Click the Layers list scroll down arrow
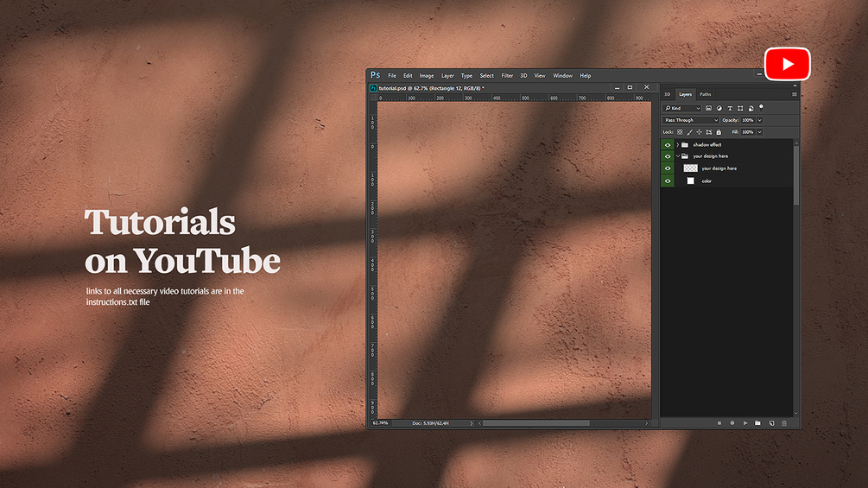Viewport: 868px width, 488px height. tap(796, 413)
